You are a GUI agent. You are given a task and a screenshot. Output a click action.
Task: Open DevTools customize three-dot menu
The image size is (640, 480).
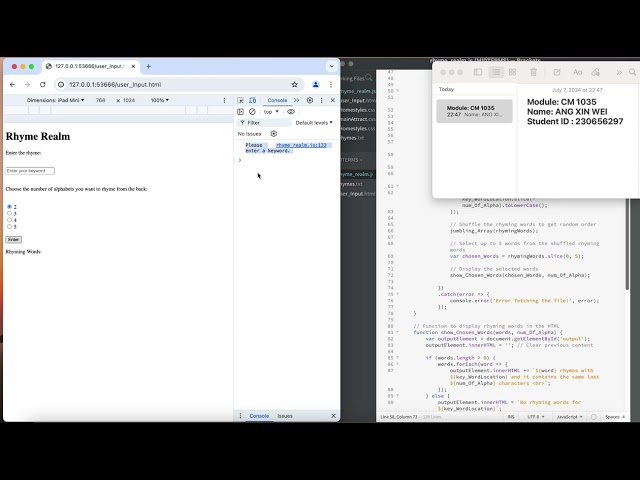(x=321, y=100)
